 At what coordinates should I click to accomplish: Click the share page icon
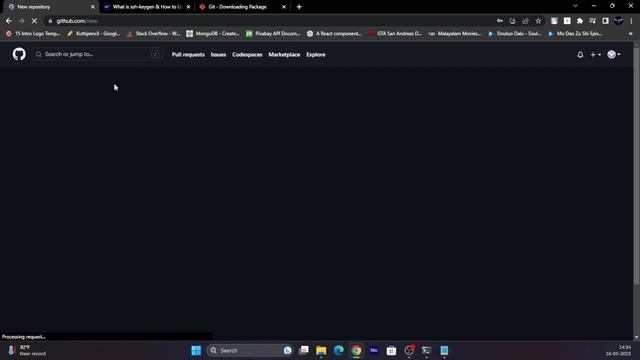pyautogui.click(x=525, y=21)
